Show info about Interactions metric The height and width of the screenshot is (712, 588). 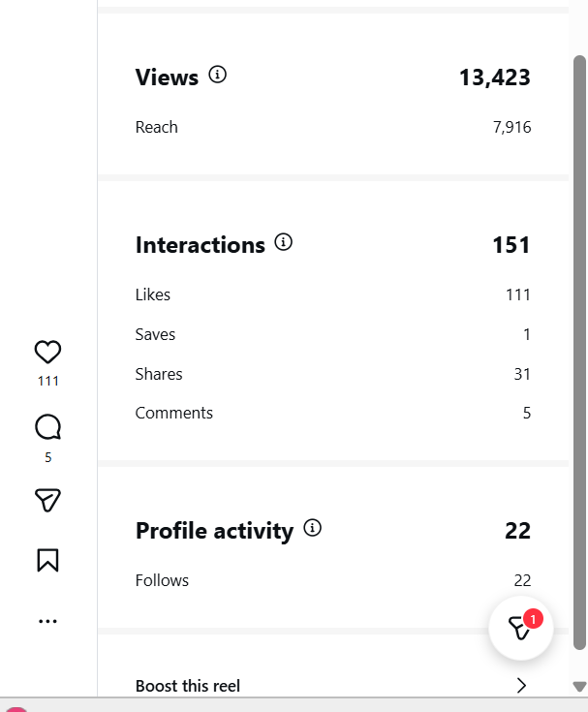coord(283,242)
